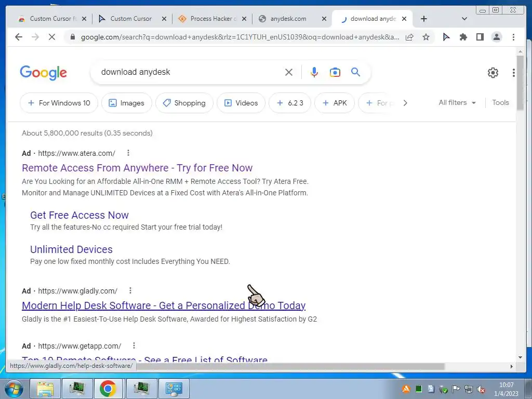Expand the tab search dropdown arrow
This screenshot has height=399, width=532.
pyautogui.click(x=464, y=19)
